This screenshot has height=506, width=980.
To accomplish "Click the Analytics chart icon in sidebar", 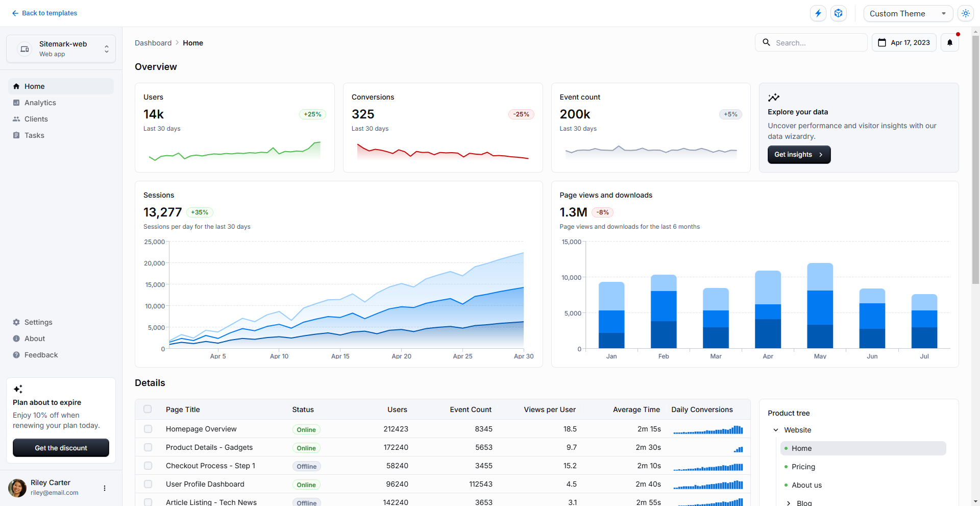I will (16, 103).
